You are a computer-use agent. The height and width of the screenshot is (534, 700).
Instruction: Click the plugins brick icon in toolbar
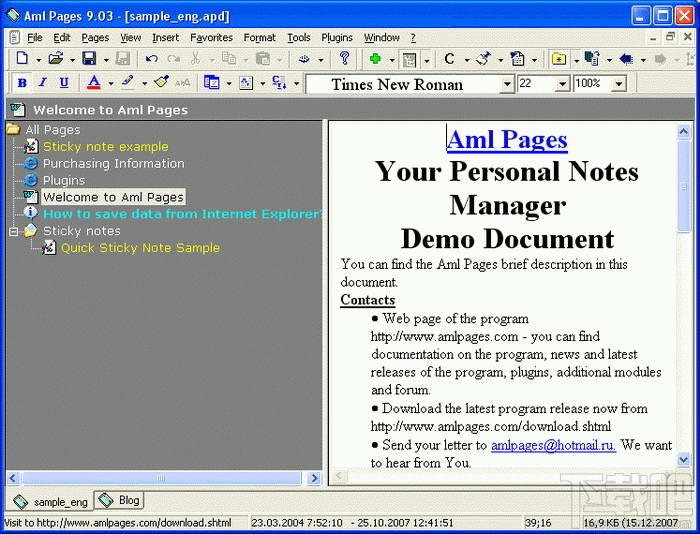tap(304, 58)
